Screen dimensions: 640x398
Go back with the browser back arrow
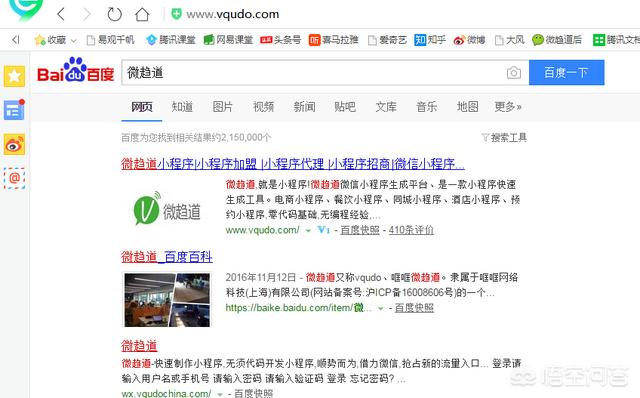click(61, 14)
